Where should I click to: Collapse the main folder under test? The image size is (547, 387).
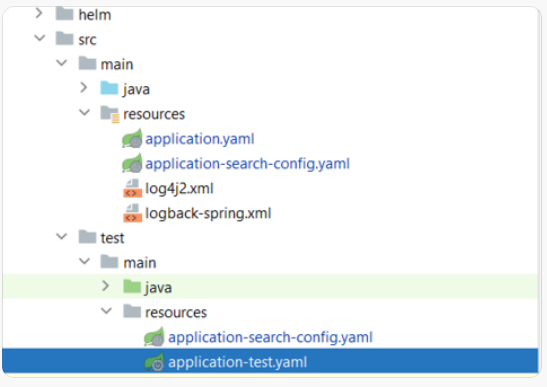coord(84,261)
